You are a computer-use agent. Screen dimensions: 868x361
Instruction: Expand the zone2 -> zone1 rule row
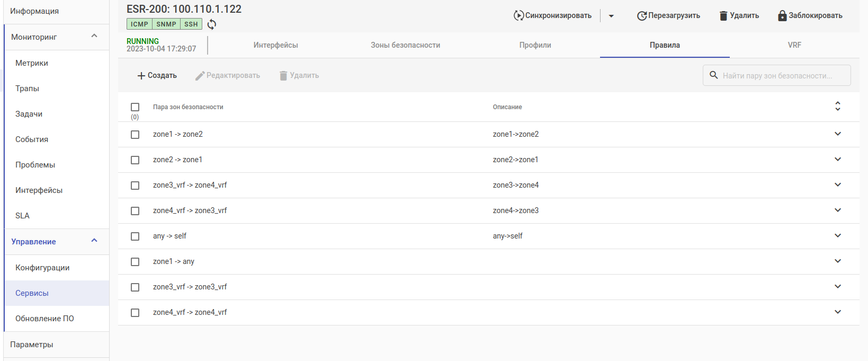(838, 160)
